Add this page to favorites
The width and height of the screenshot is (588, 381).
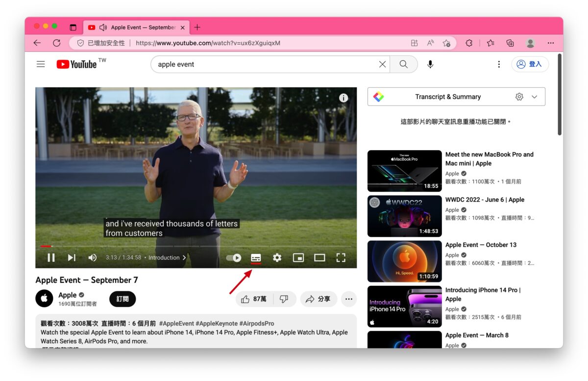point(446,43)
